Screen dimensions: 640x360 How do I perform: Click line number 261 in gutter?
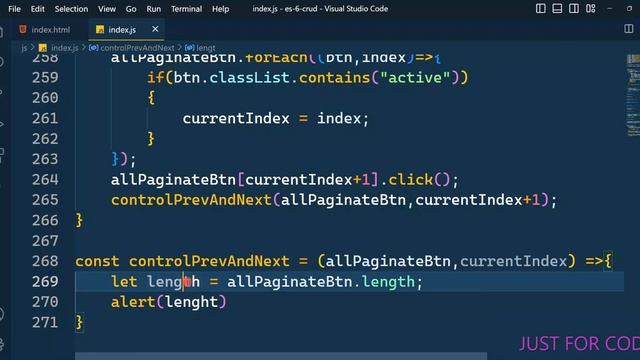click(x=45, y=118)
